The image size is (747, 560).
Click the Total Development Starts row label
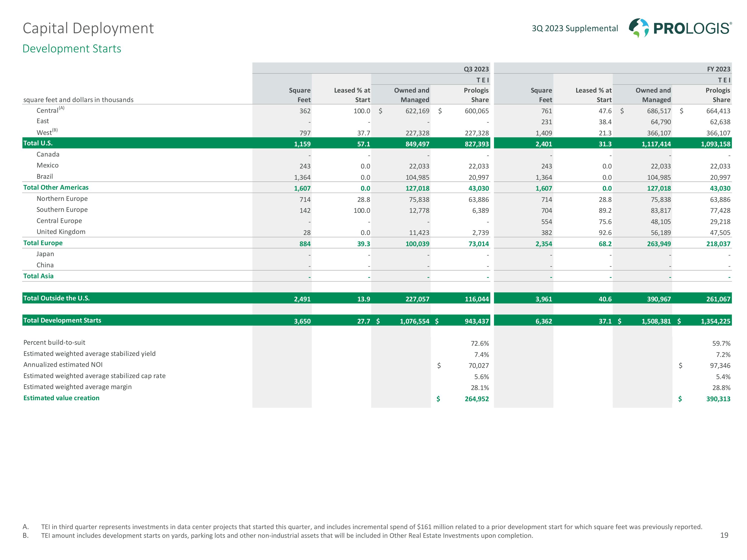click(x=62, y=320)
